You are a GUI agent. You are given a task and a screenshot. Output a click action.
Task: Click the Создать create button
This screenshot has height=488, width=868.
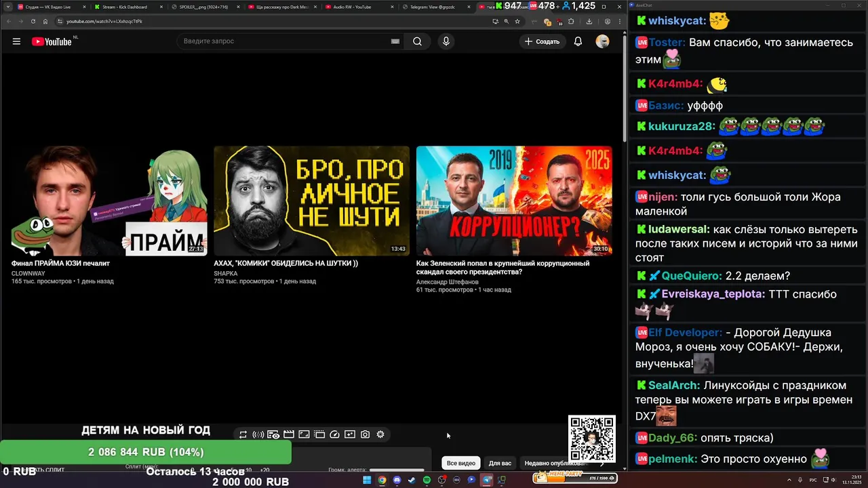(542, 41)
